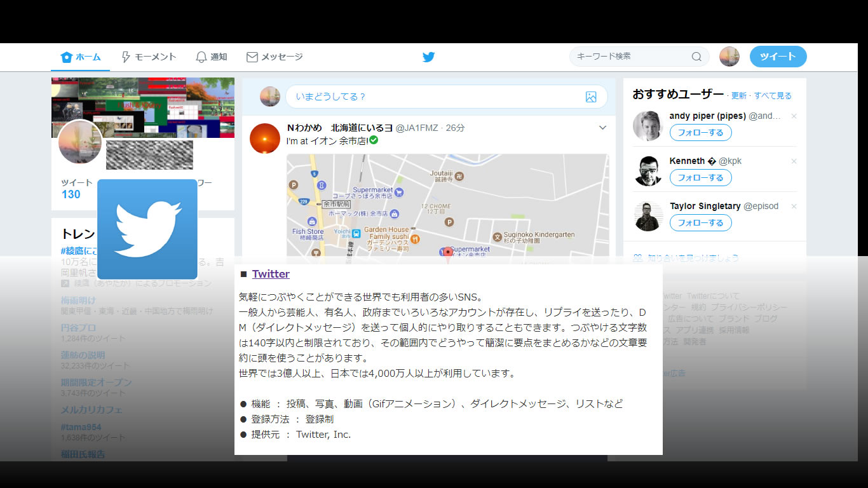Open Nわかめ tweet author avatar
This screenshot has height=488, width=868.
265,139
